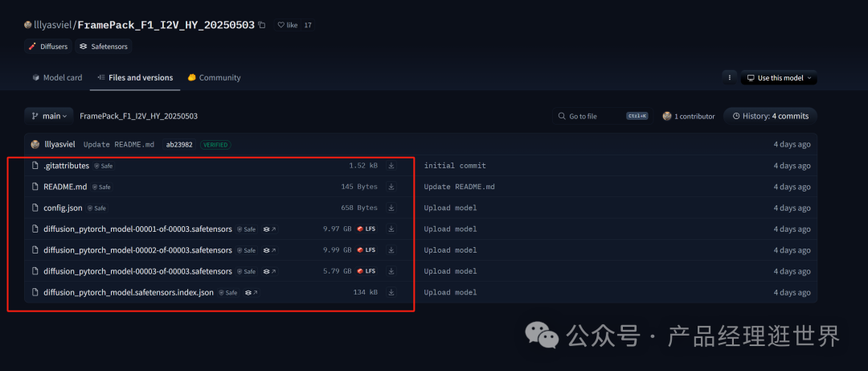This screenshot has width=868, height=371.
Task: Download the 00003-of-00003 safetensors file
Action: tap(391, 271)
